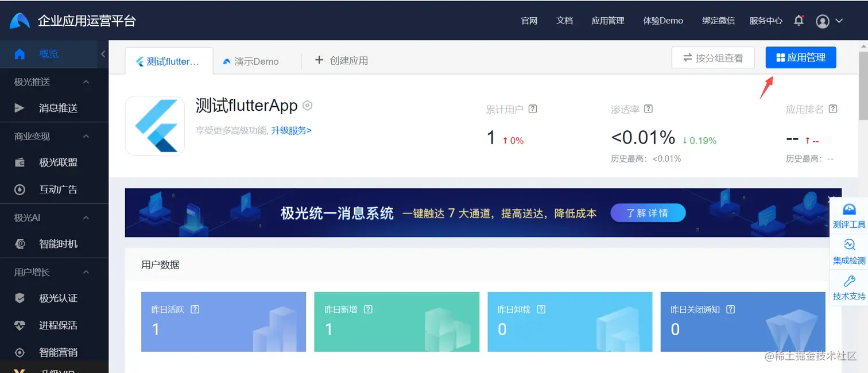Viewport: 868px width, 373px height.
Task: Open 概览 overview in sidebar
Action: 49,54
